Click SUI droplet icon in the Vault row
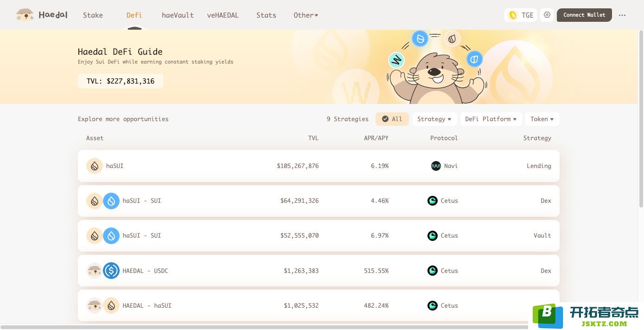This screenshot has width=644, height=330. point(111,235)
